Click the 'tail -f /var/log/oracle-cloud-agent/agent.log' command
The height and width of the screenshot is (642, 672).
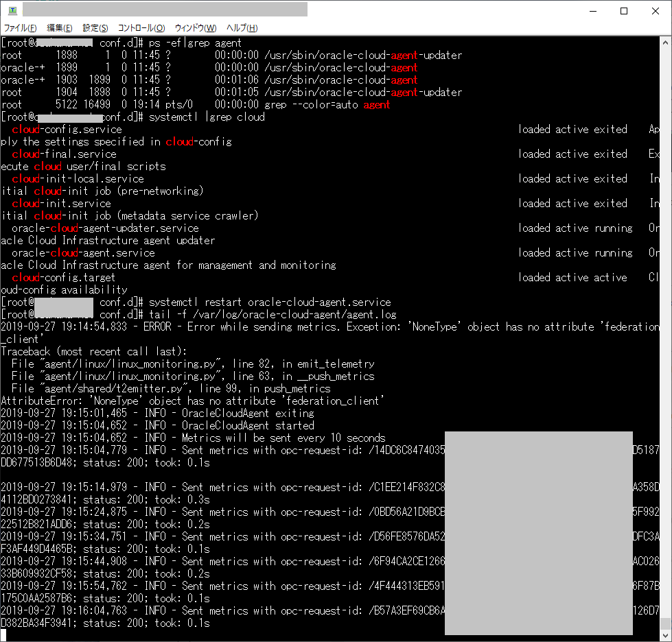(273, 315)
